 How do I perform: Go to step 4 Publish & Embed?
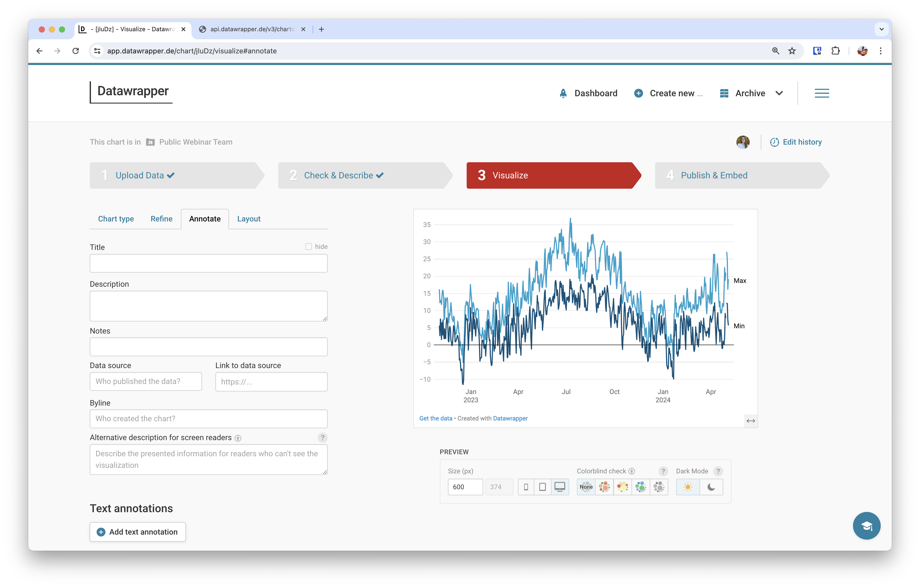point(742,175)
